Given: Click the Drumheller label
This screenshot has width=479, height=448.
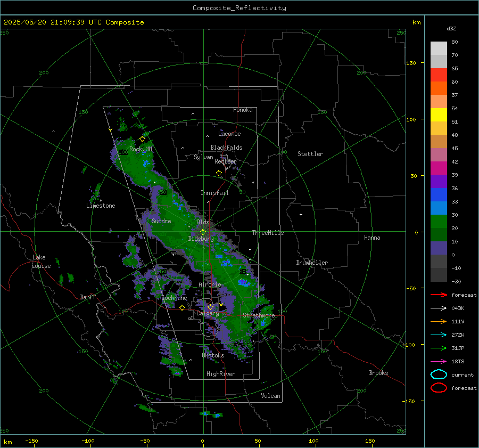Looking at the screenshot, I should pos(312,263).
